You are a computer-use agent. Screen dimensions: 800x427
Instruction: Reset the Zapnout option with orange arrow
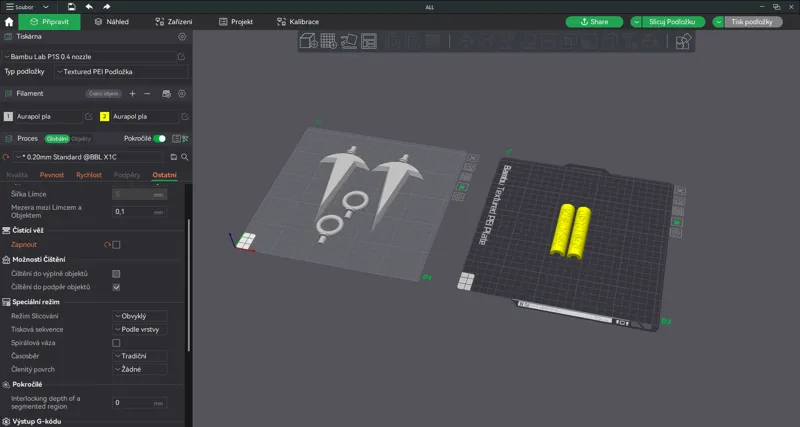107,245
